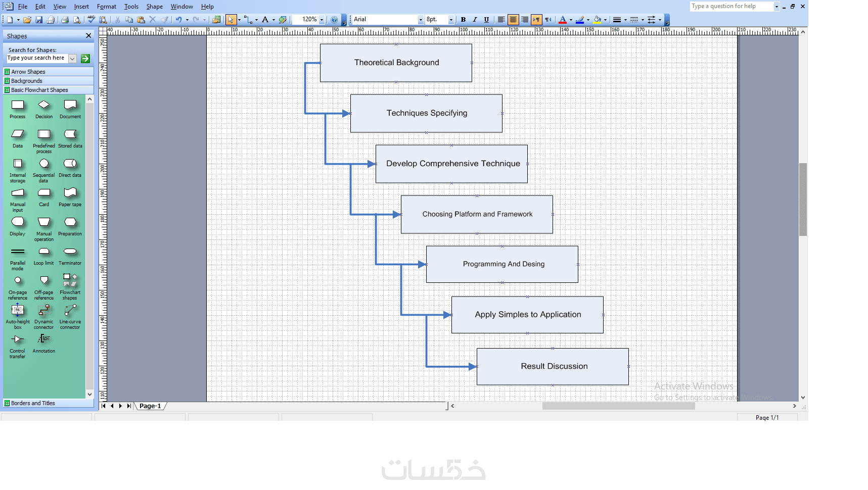Open the shape search dropdown arrow
868x490 pixels.
72,59
